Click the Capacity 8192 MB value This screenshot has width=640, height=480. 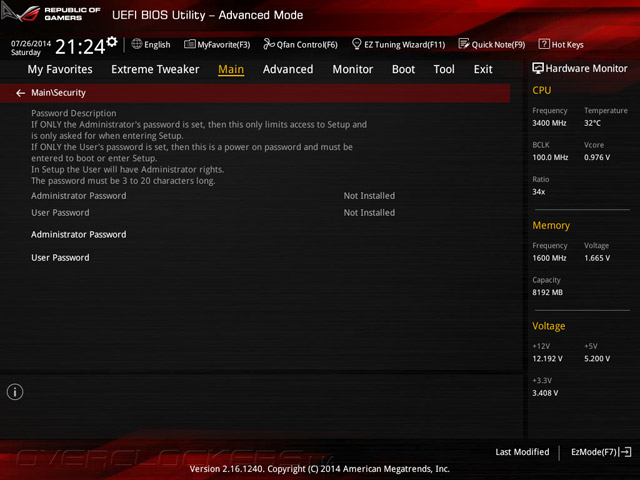point(548,292)
